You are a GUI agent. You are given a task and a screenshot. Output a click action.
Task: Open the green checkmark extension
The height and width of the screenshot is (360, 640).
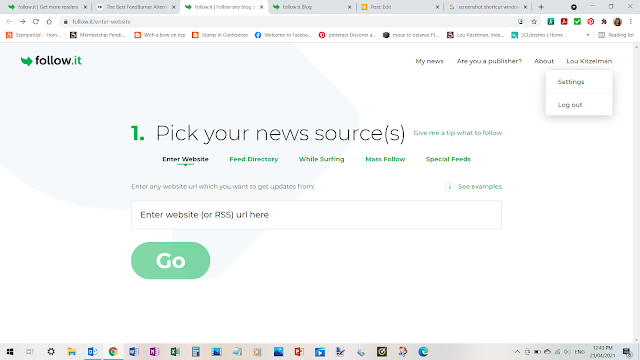[x=578, y=22]
